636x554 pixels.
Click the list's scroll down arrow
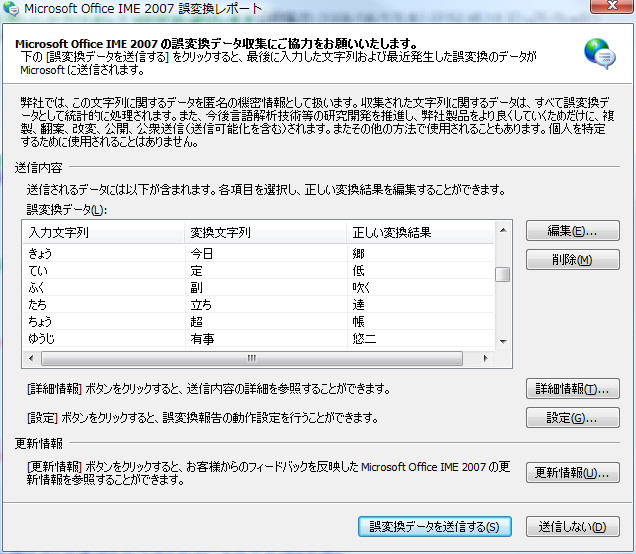[x=503, y=341]
